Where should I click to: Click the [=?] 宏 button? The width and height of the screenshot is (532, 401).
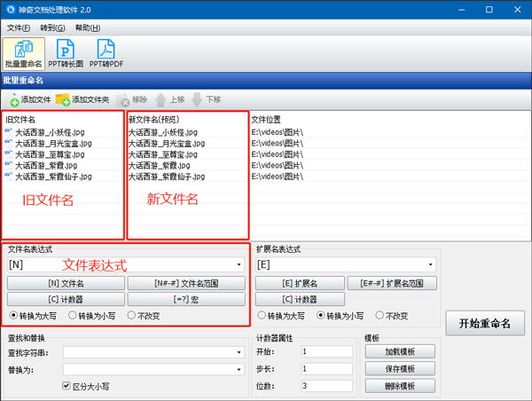186,299
